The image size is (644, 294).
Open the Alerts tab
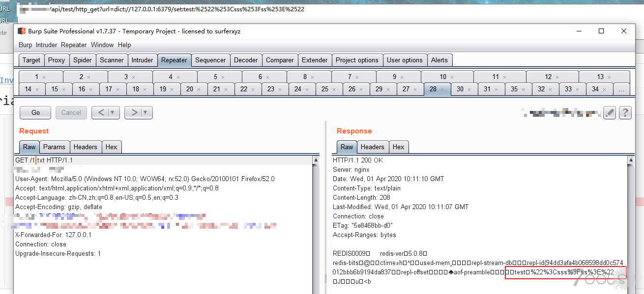point(439,60)
